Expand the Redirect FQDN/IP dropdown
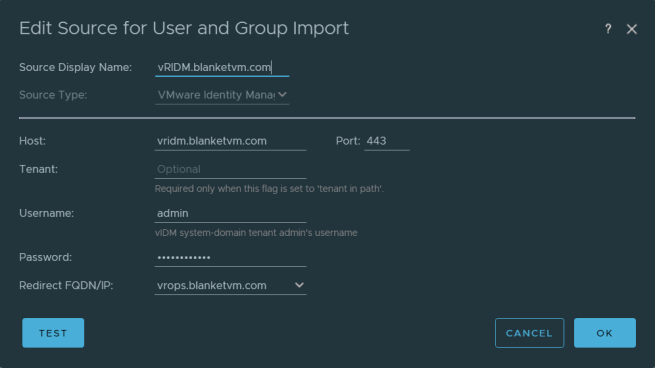This screenshot has height=368, width=655. point(230,286)
